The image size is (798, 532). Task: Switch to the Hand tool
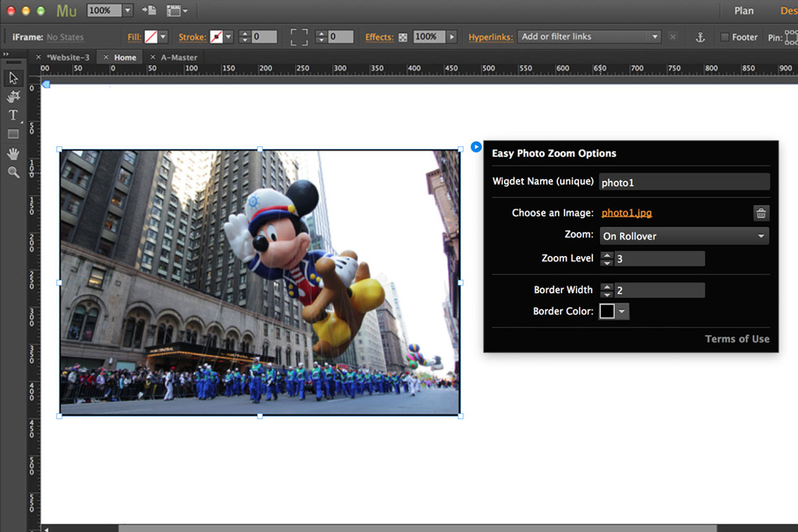(13, 153)
